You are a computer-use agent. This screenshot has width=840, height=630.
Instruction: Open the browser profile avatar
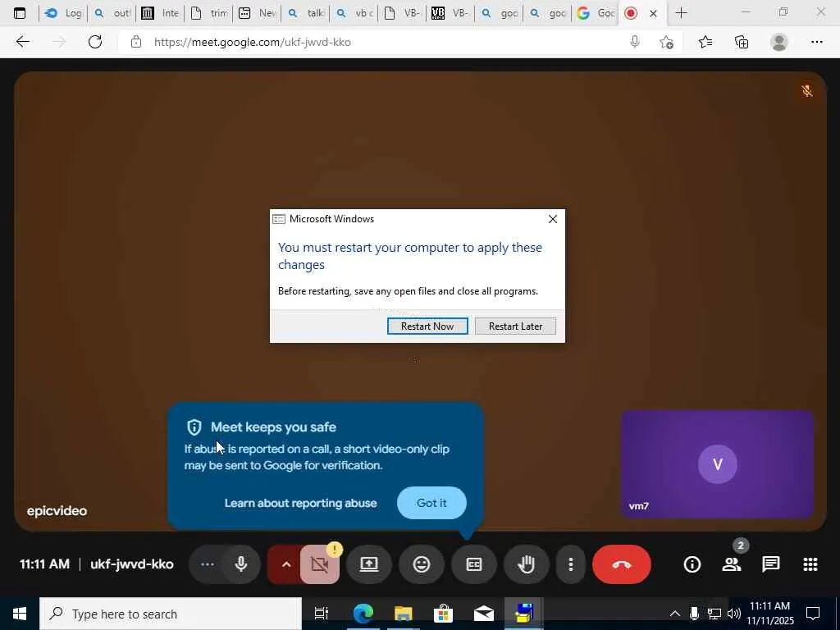click(x=779, y=42)
